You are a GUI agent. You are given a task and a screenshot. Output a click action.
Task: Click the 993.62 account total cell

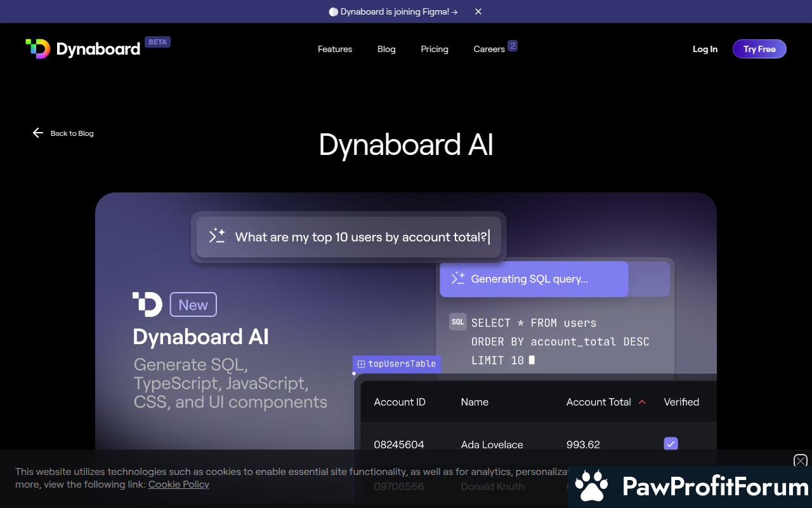point(583,444)
